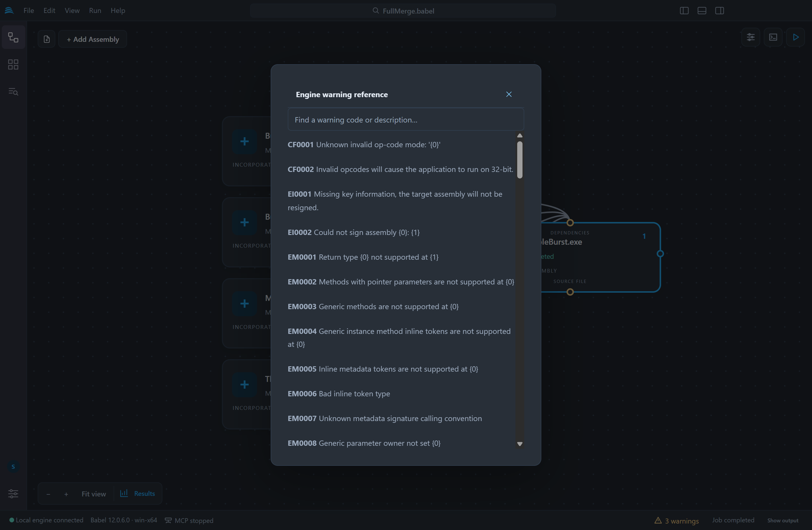Screen dimensions: 812x530
Task: Open the grid dashboard sidebar icon
Action: pyautogui.click(x=13, y=64)
